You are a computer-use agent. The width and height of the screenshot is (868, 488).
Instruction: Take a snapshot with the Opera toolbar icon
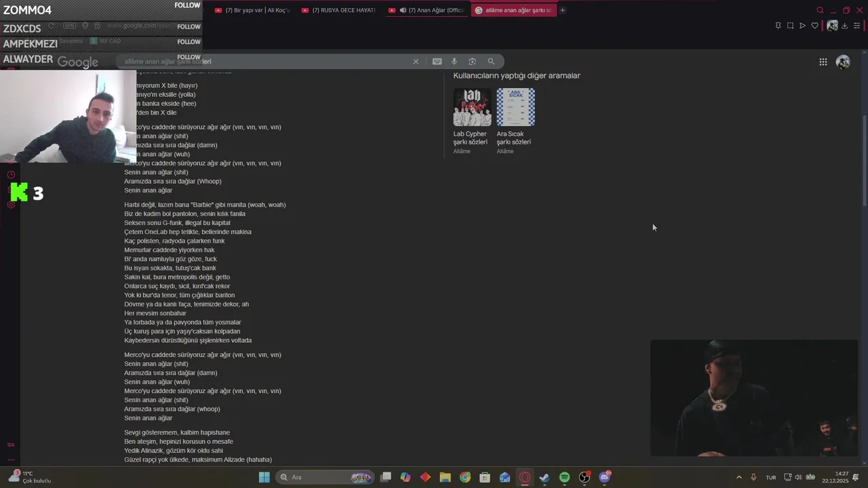[x=790, y=26]
